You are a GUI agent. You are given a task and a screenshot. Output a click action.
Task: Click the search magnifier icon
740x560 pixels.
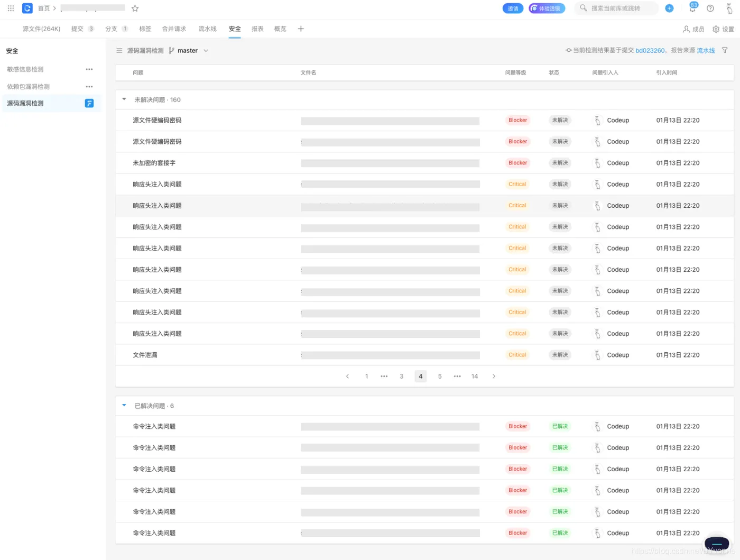click(583, 8)
